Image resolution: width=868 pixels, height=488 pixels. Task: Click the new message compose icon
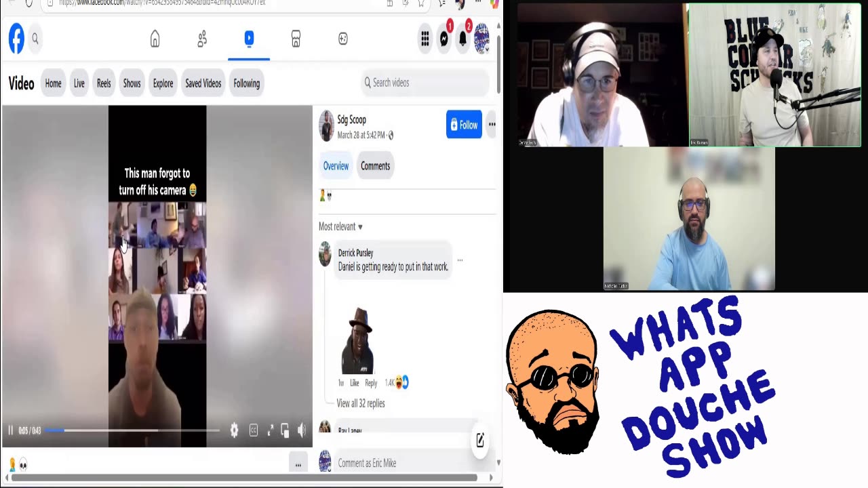480,440
